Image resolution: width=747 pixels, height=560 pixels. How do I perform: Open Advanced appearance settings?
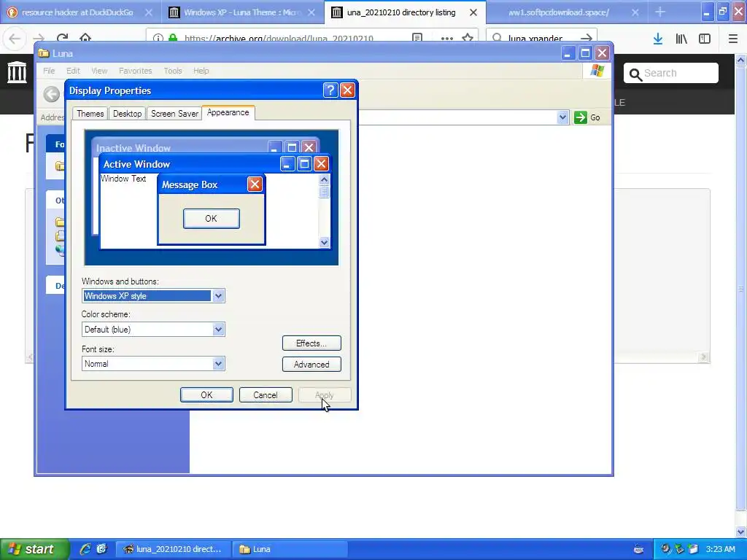[x=311, y=365]
